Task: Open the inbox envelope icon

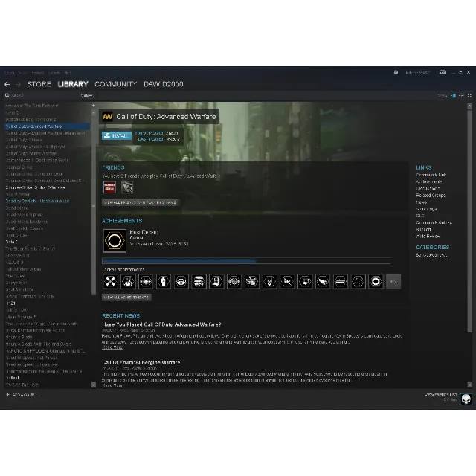Action: (x=396, y=72)
